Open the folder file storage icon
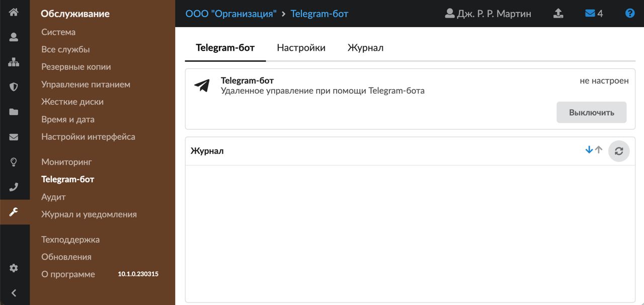 [x=14, y=112]
